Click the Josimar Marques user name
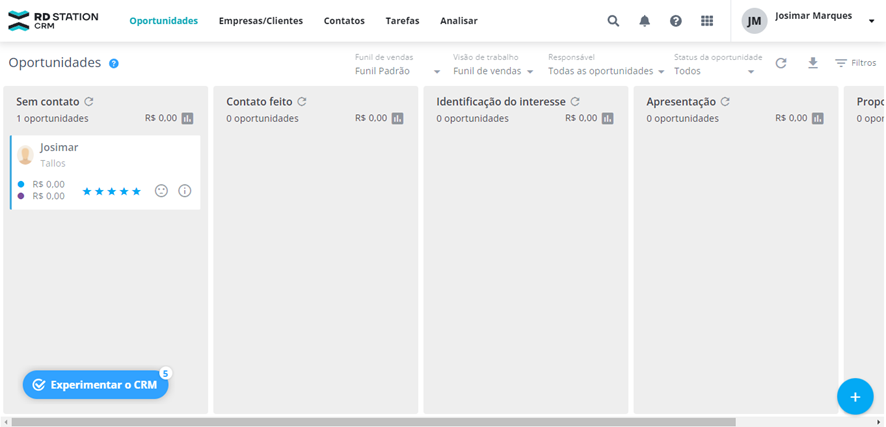This screenshot has height=427, width=886. point(814,16)
